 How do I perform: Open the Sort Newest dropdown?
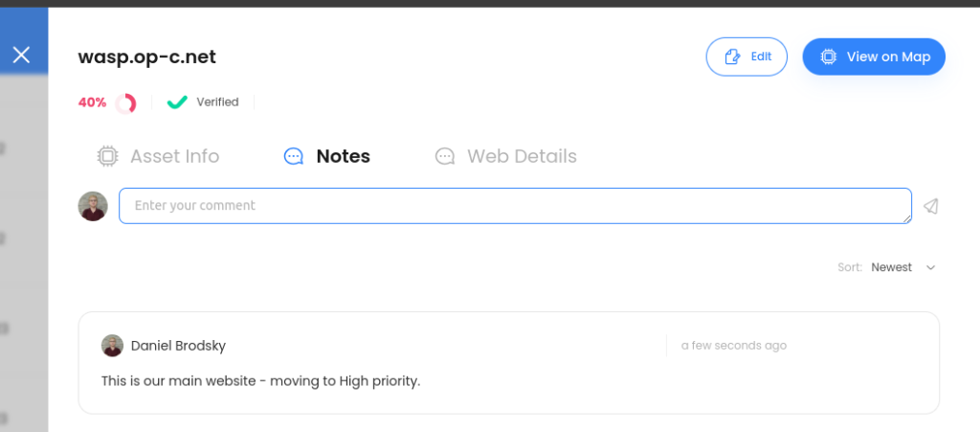point(891,267)
